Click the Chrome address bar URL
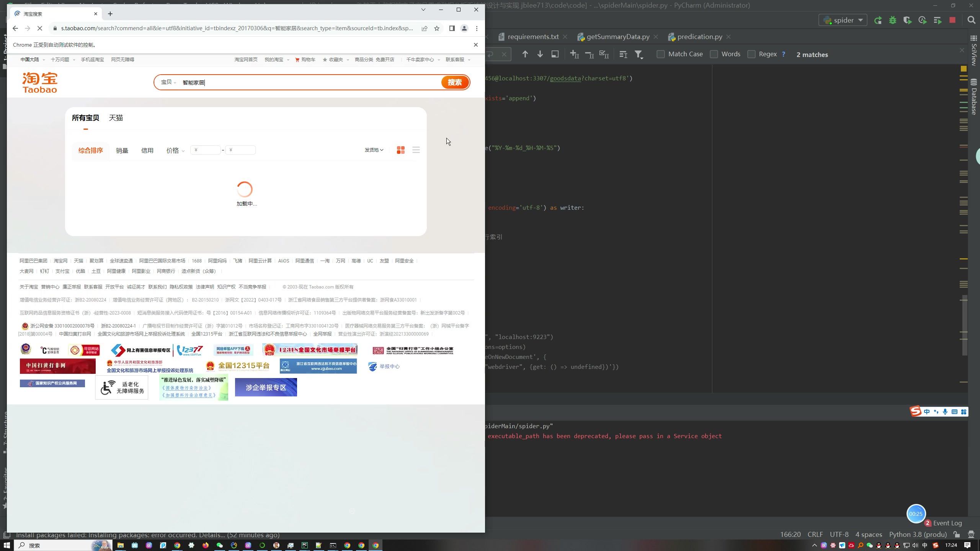Screen dimensions: 980x551 (x=237, y=28)
